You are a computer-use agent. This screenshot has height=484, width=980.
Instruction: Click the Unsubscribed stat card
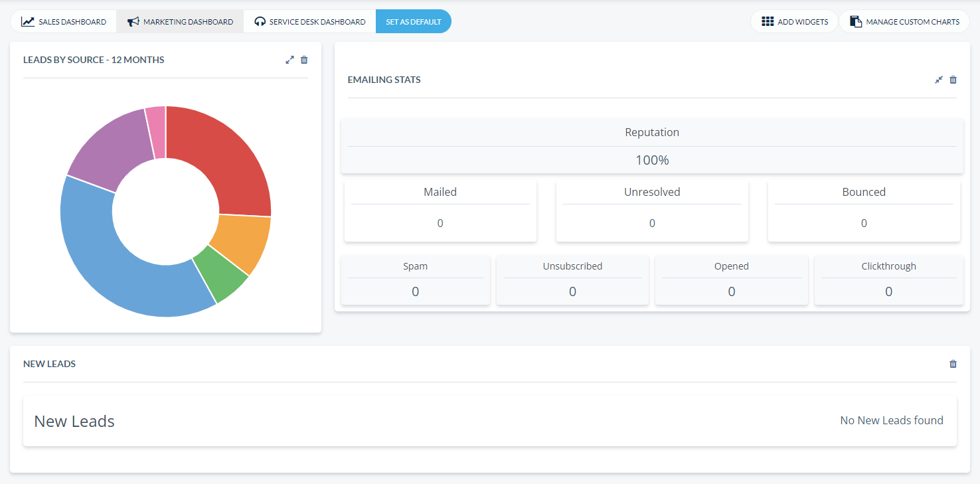572,280
